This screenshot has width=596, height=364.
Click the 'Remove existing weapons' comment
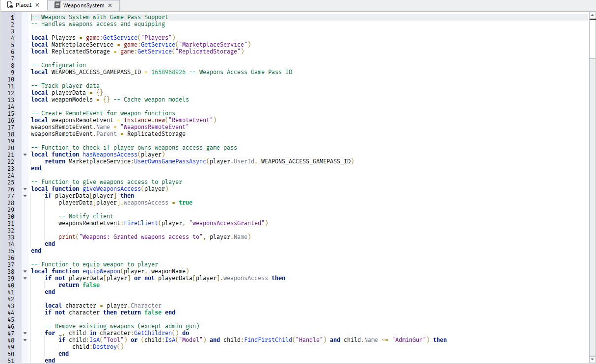(122, 326)
